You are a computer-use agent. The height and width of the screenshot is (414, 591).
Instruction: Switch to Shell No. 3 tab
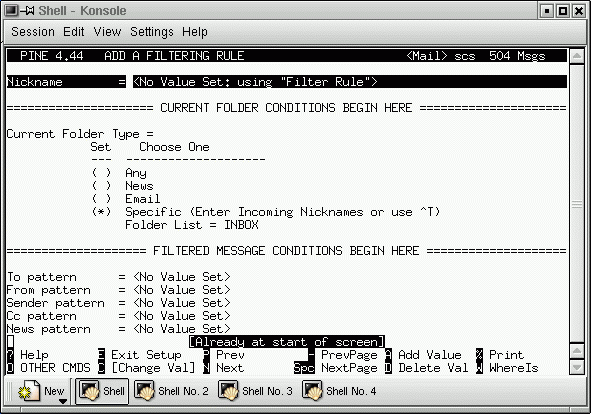click(x=256, y=391)
